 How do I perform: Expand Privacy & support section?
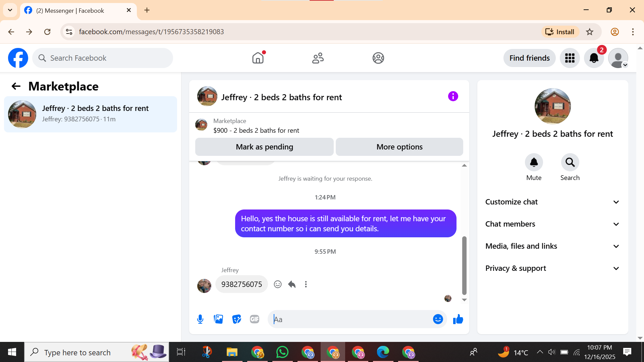tap(552, 268)
